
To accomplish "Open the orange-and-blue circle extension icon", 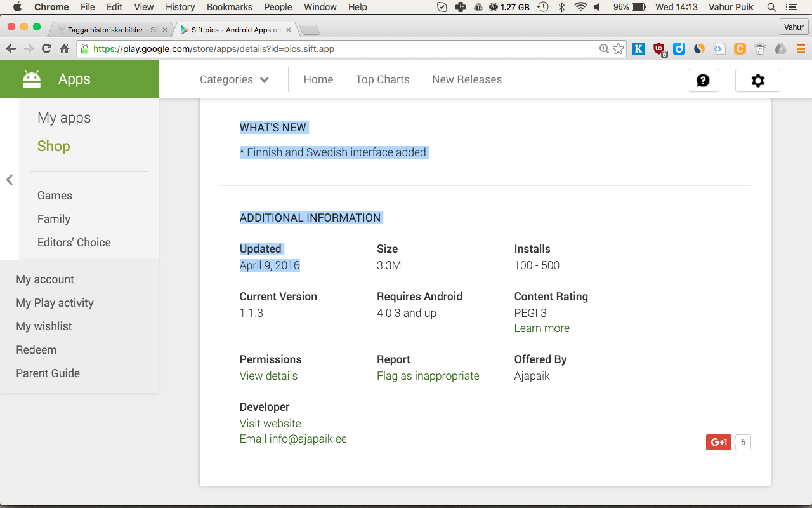I will 699,48.
